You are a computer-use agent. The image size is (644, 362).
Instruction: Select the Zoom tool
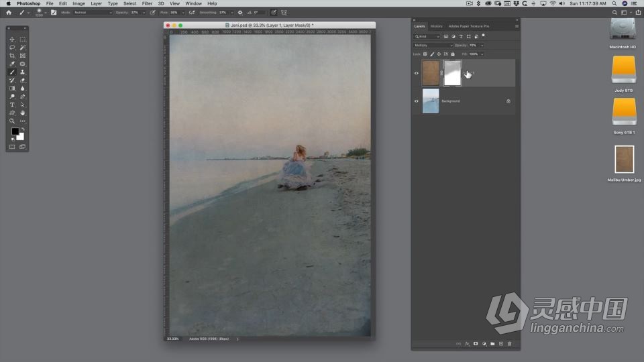click(x=12, y=121)
